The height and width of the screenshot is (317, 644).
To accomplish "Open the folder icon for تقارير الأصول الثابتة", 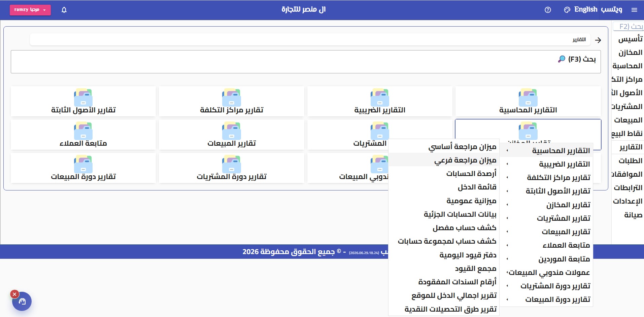I will [83, 98].
